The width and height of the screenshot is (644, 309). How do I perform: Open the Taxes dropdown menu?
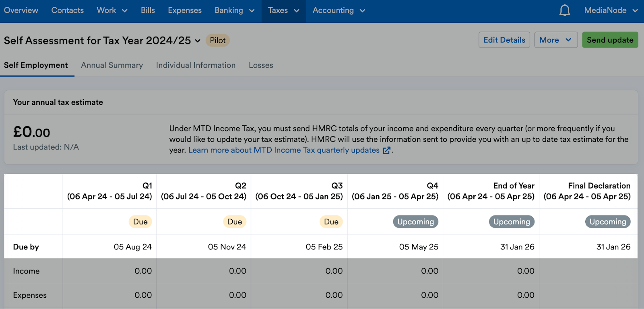[x=283, y=10]
